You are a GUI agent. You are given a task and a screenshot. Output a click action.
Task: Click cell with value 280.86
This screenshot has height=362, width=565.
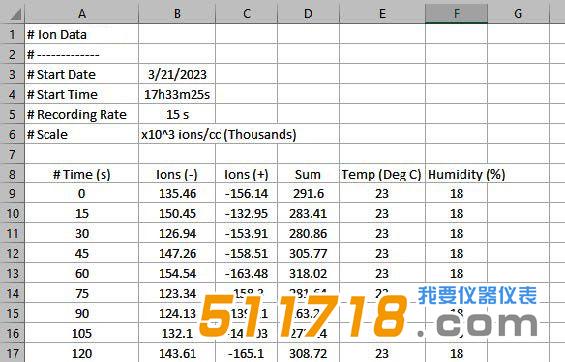(x=308, y=233)
